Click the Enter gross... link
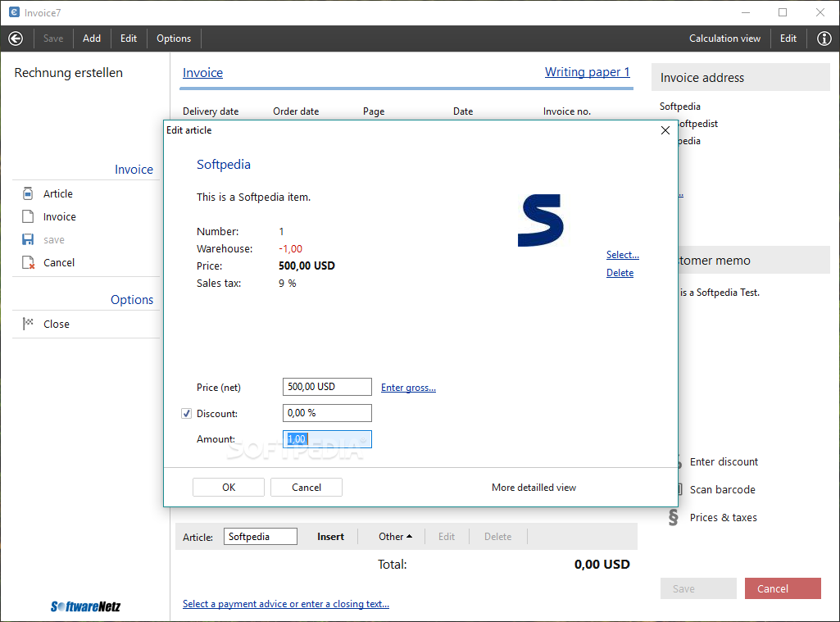840x622 pixels. tap(408, 388)
